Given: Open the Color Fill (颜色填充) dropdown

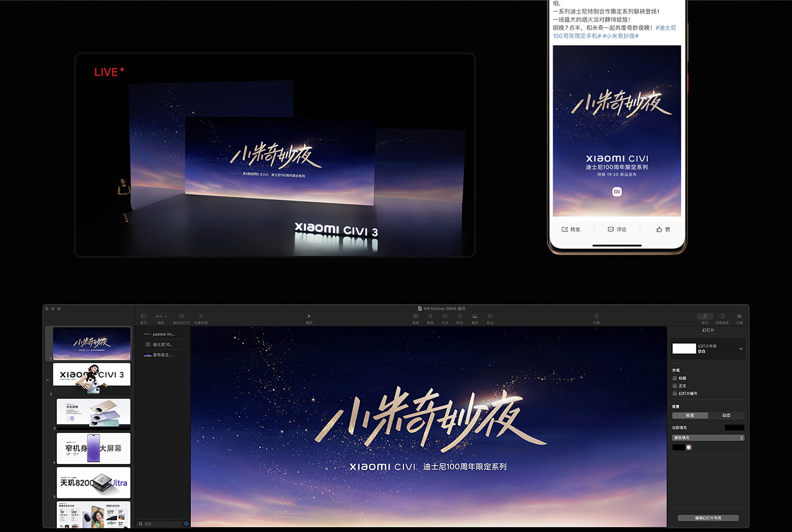Looking at the screenshot, I should click(708, 437).
